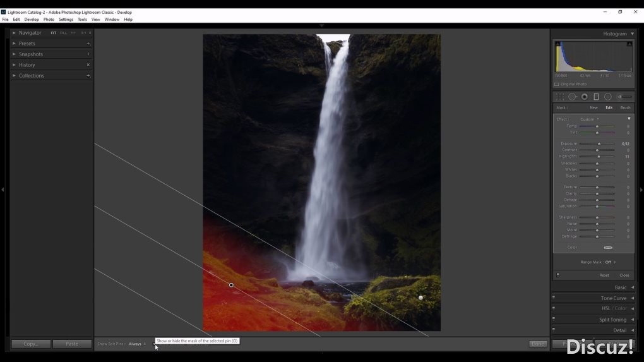Select the Spot Removal tool icon
Screen dimensions: 644x362
click(x=572, y=97)
